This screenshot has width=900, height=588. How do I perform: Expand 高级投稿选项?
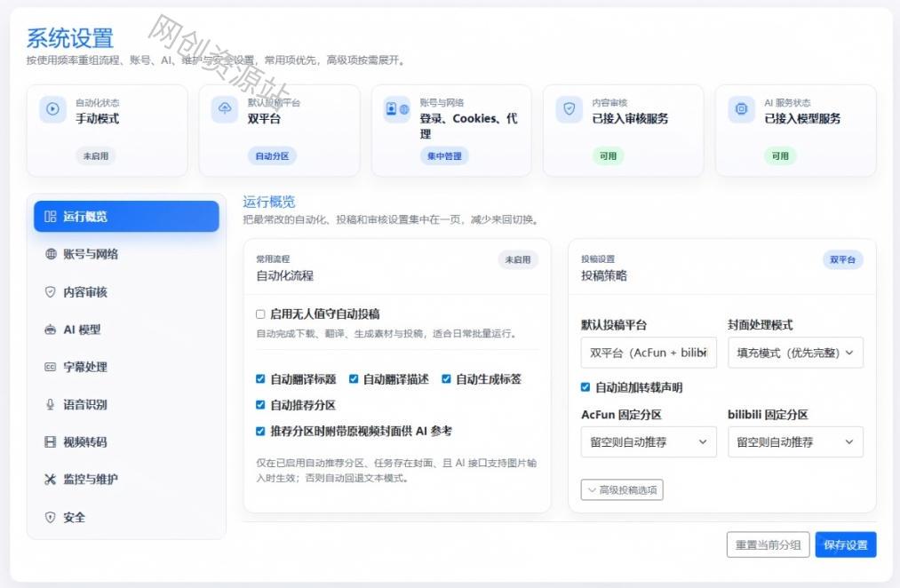[622, 490]
